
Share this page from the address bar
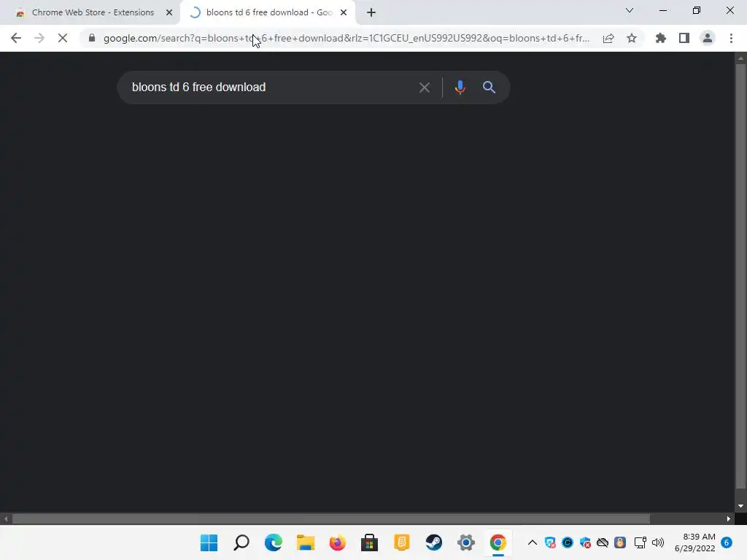tap(608, 38)
